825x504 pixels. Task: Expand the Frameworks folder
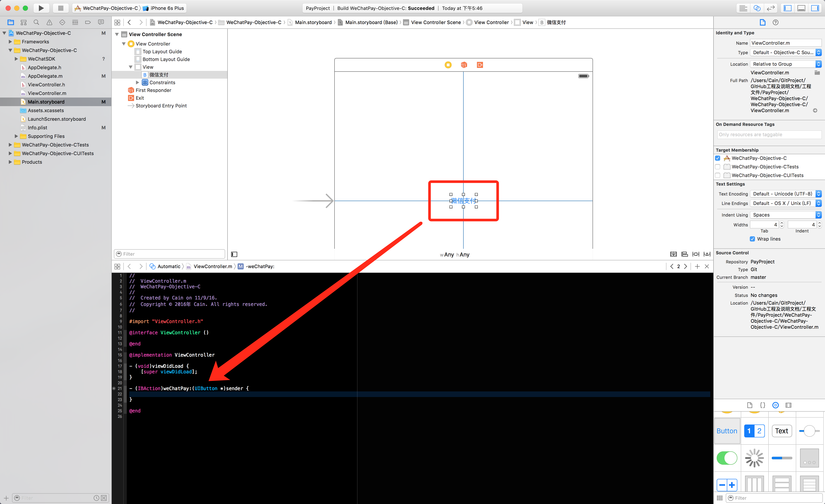[10, 42]
